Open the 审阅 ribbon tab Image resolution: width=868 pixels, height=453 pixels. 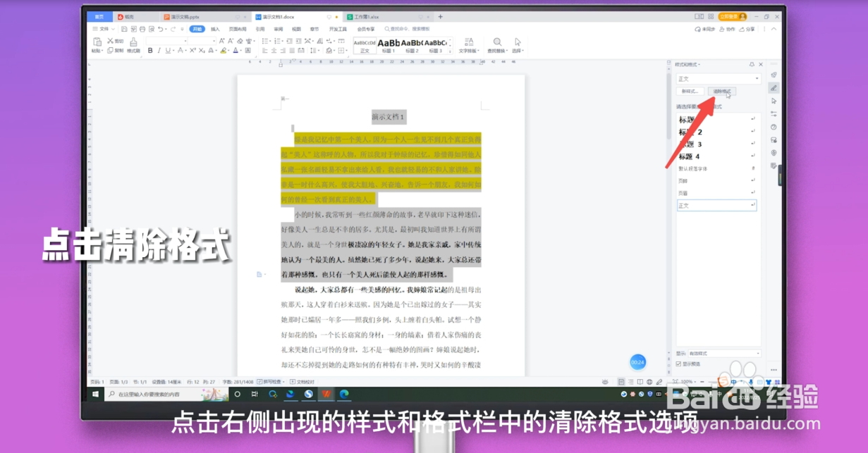pos(279,29)
